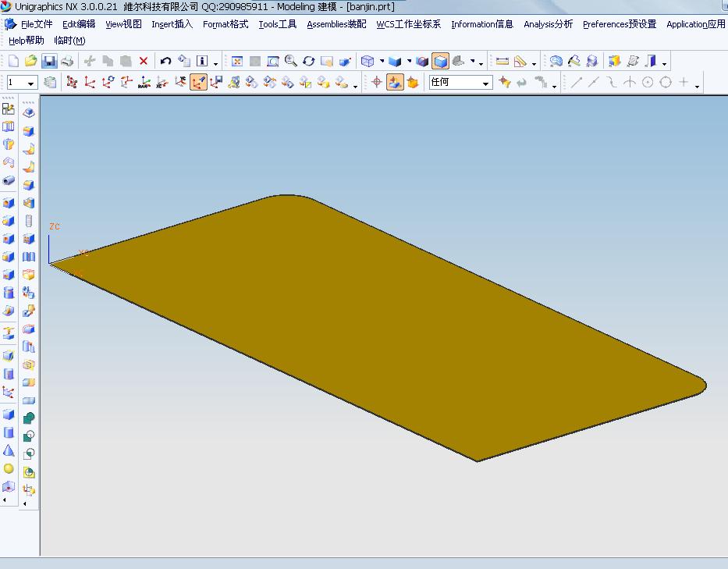Click the measure distance ruler icon

point(502,61)
